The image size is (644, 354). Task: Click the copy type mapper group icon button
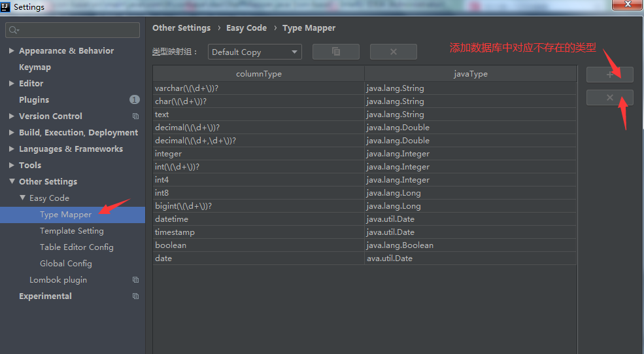(336, 52)
